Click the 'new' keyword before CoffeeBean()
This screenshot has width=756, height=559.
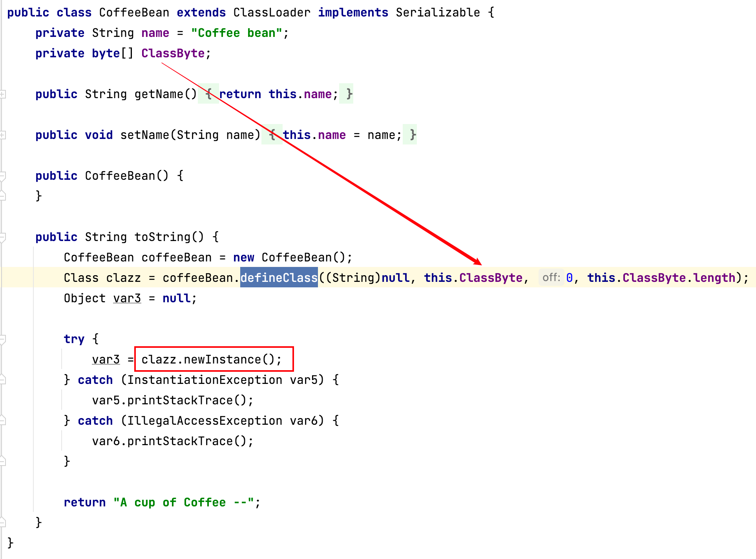[x=244, y=258]
